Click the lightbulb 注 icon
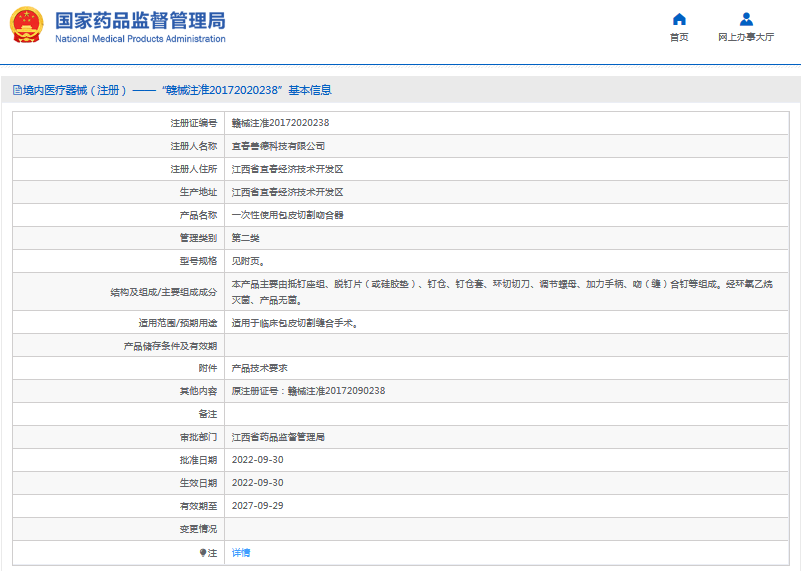Screen dimensions: 801x571 [203, 553]
